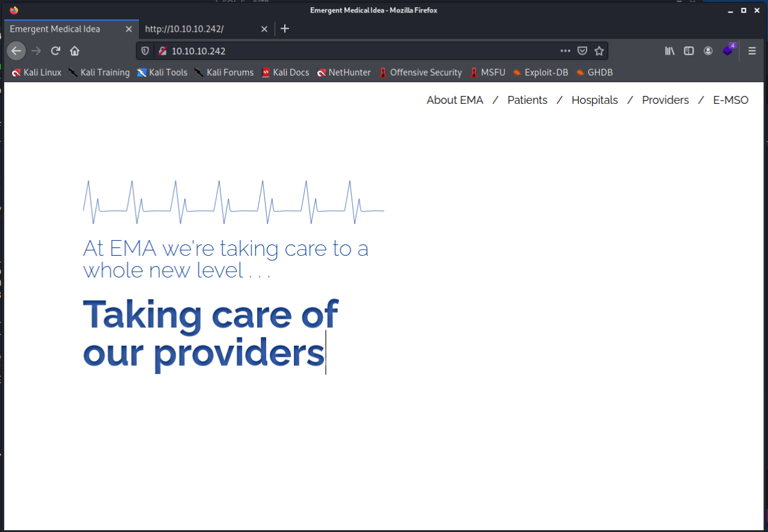Save page to Pocket
The image size is (768, 532).
point(582,51)
